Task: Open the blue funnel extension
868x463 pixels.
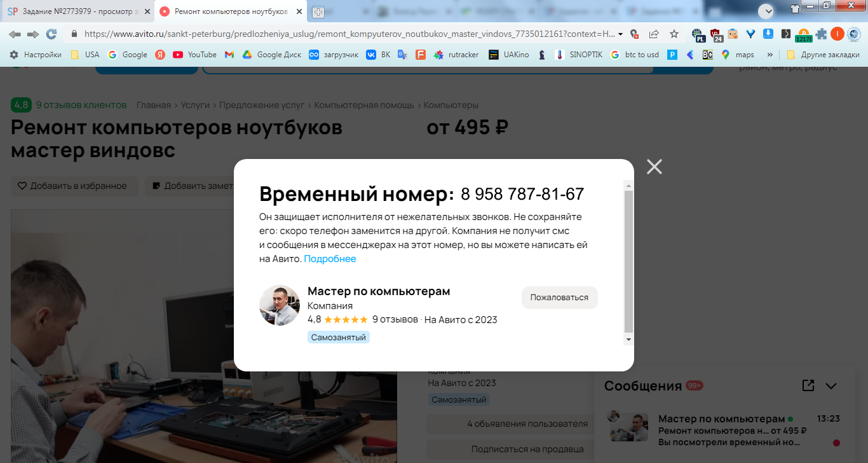Action: (750, 34)
